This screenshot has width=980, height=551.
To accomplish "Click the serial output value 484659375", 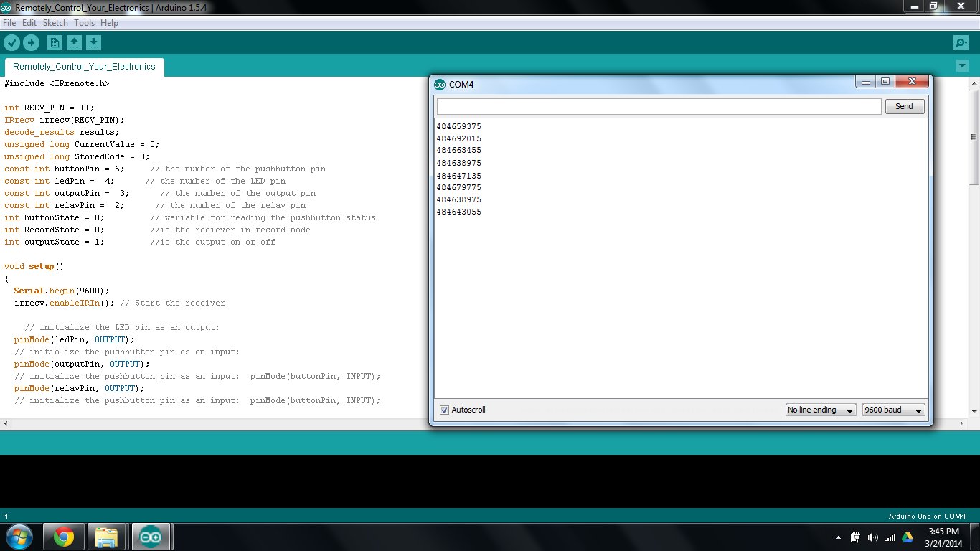I will (458, 127).
